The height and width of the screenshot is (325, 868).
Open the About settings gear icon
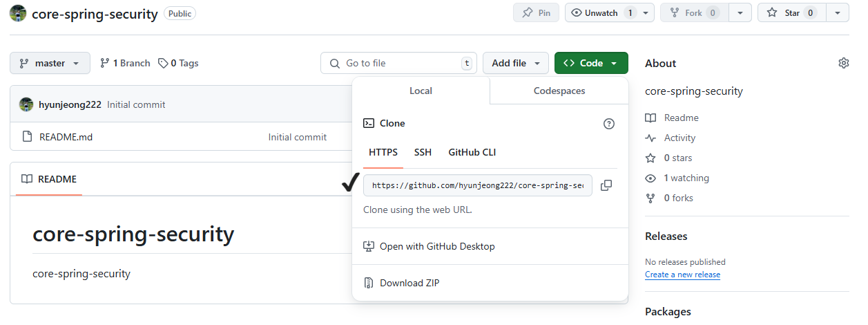843,63
